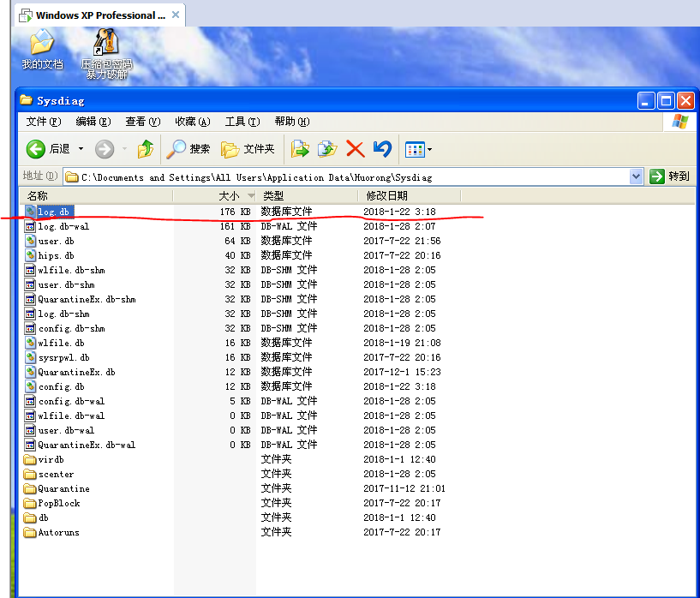Viewport: 700px width, 598px height.
Task: Select the user.db-wal file icon
Action: point(30,430)
